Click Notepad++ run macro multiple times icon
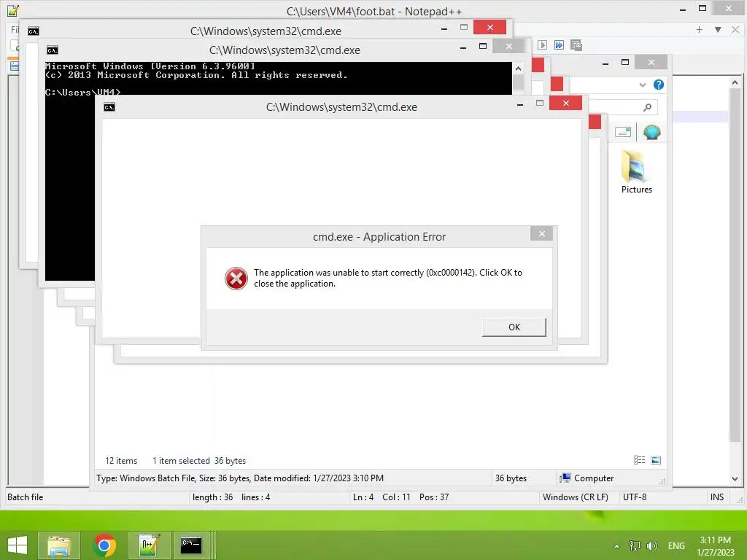 [x=559, y=44]
